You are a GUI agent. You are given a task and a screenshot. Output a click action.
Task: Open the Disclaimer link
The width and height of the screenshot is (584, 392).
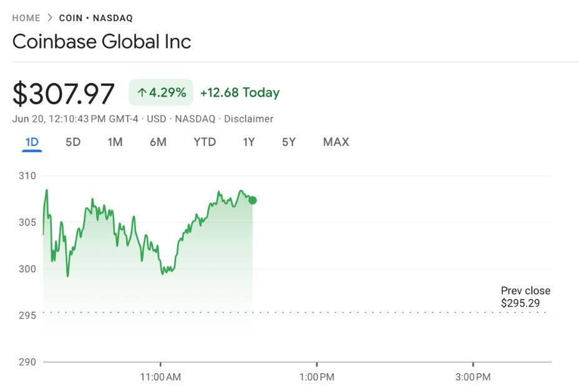pos(248,119)
